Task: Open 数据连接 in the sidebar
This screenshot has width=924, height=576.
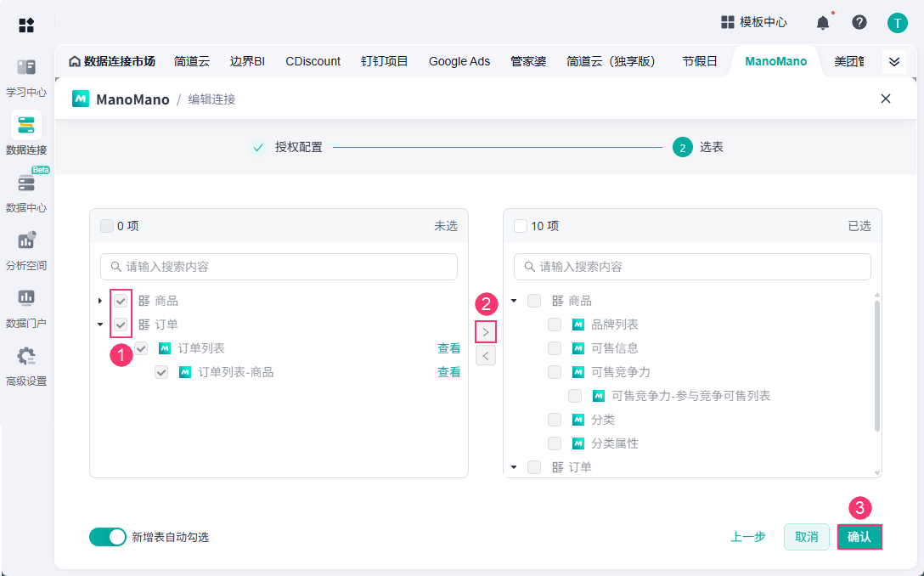Action: click(26, 134)
